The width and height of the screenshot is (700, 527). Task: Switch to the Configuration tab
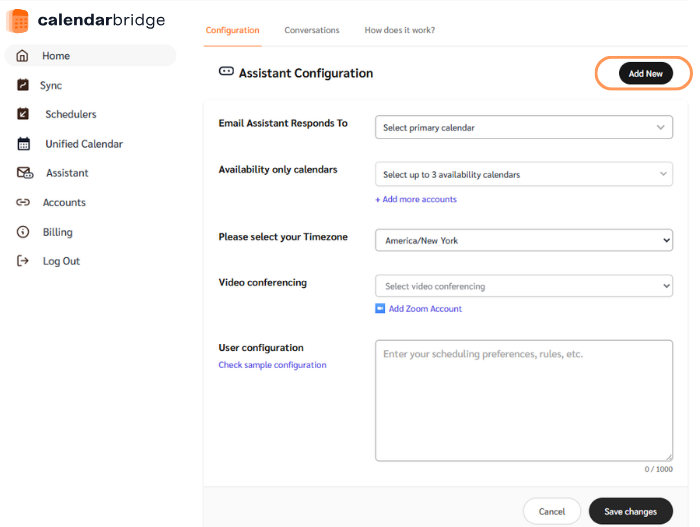point(233,30)
